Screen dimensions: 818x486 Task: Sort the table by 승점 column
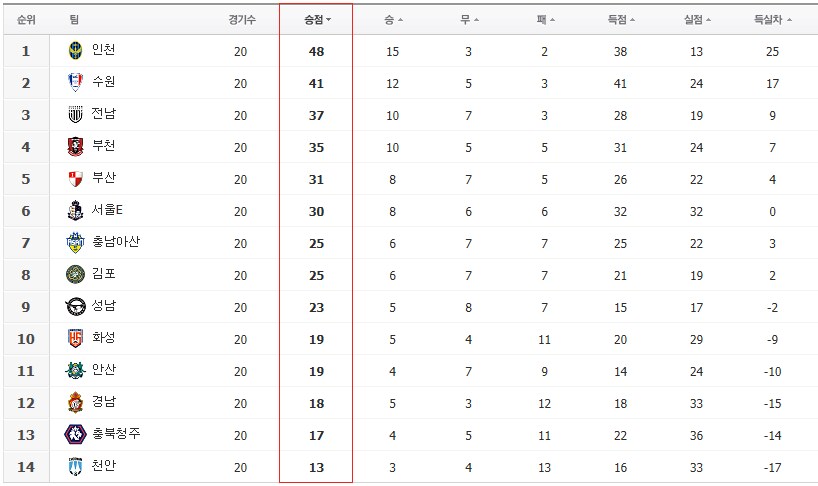pos(317,20)
